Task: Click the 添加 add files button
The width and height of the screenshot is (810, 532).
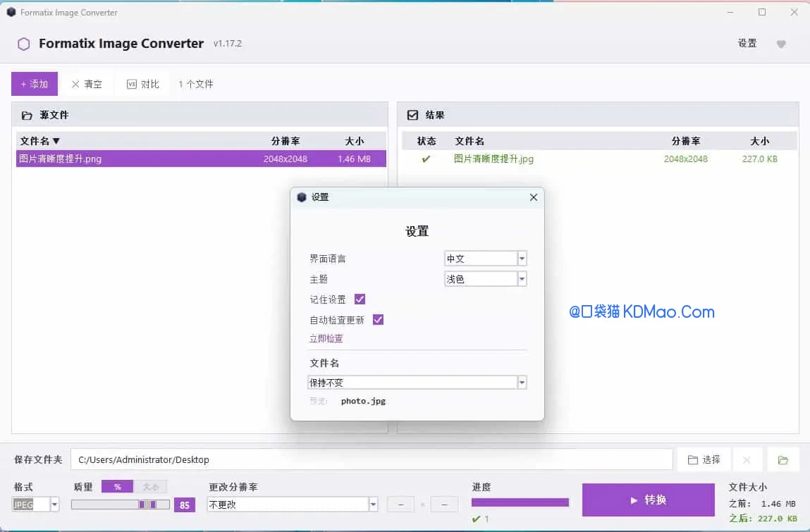Action: pyautogui.click(x=35, y=84)
